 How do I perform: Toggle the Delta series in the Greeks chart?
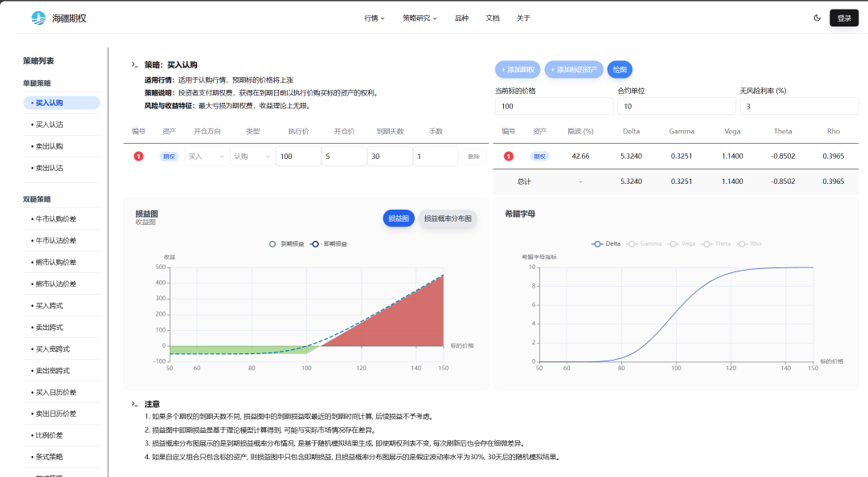[607, 243]
